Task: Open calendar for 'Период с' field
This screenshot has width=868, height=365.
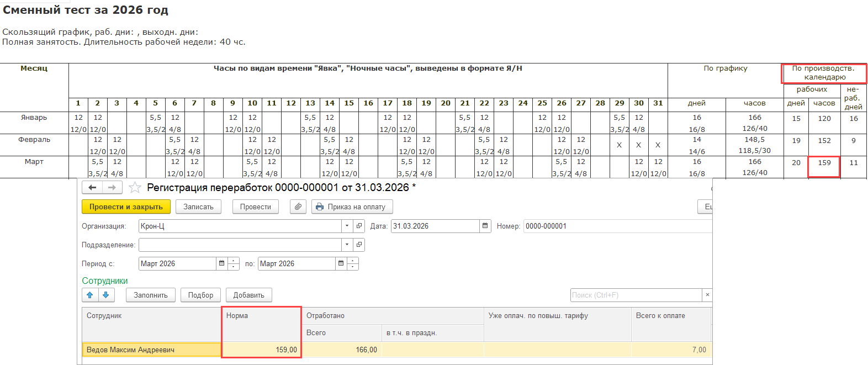Action: coord(221,263)
